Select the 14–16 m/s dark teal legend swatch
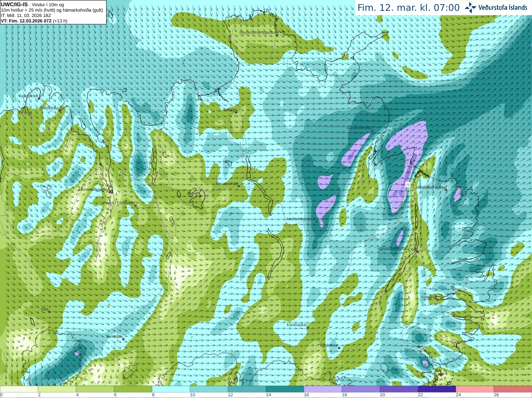The image size is (532, 398). tap(285, 389)
